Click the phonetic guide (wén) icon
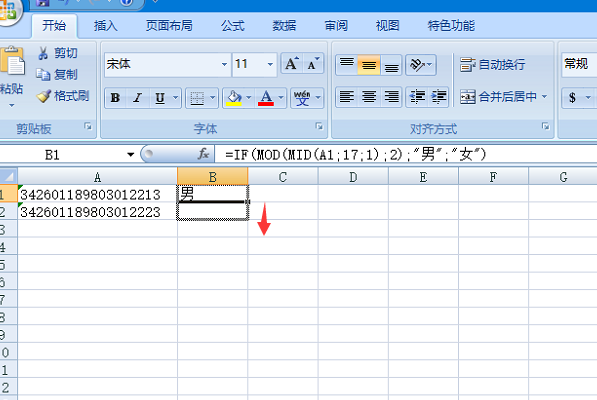Image resolution: width=597 pixels, height=400 pixels. click(x=302, y=97)
